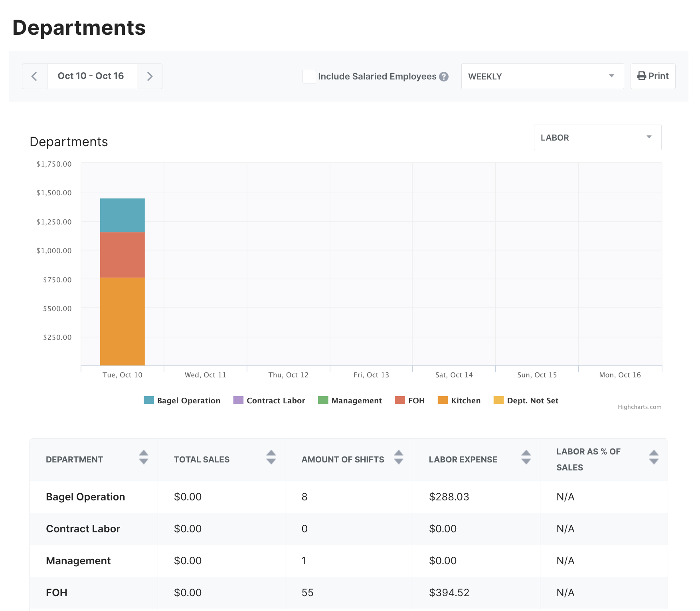
Task: Click the next week chevron arrow
Action: pos(150,76)
